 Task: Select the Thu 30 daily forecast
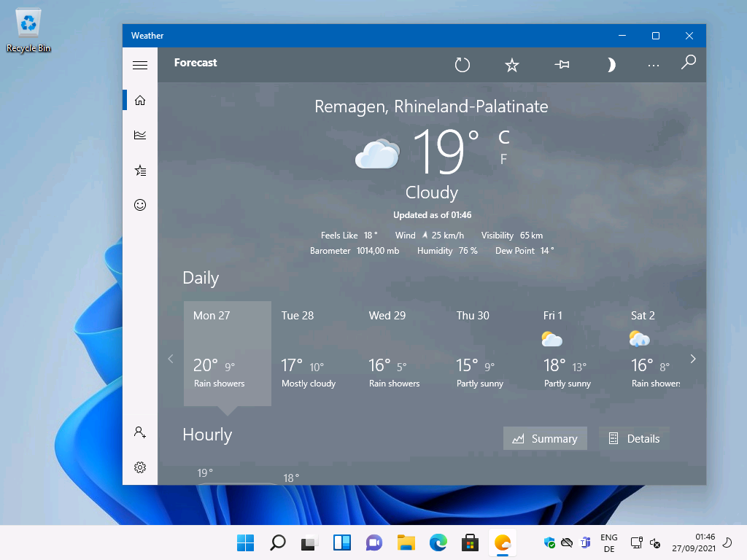491,354
